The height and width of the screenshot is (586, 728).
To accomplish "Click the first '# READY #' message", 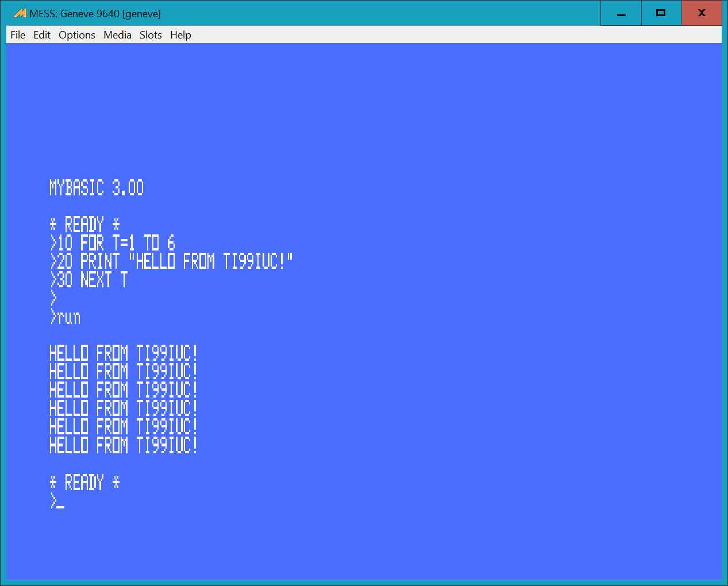I will tap(84, 225).
